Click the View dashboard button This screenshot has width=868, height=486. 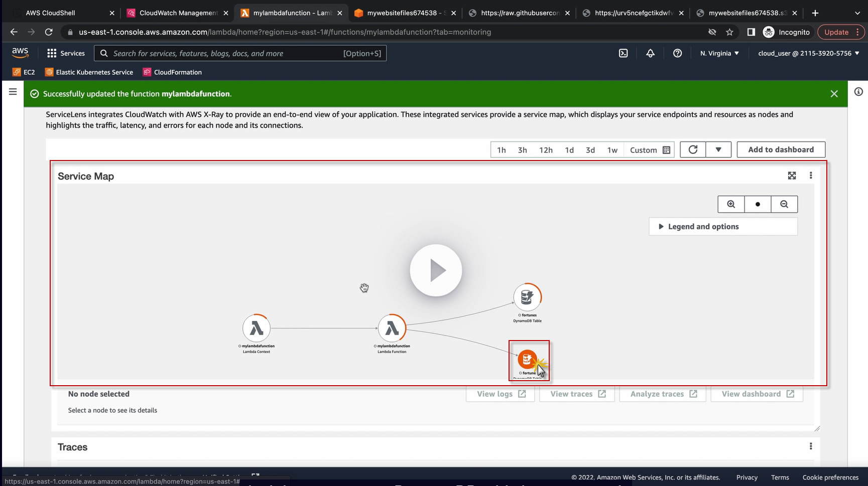pyautogui.click(x=757, y=394)
